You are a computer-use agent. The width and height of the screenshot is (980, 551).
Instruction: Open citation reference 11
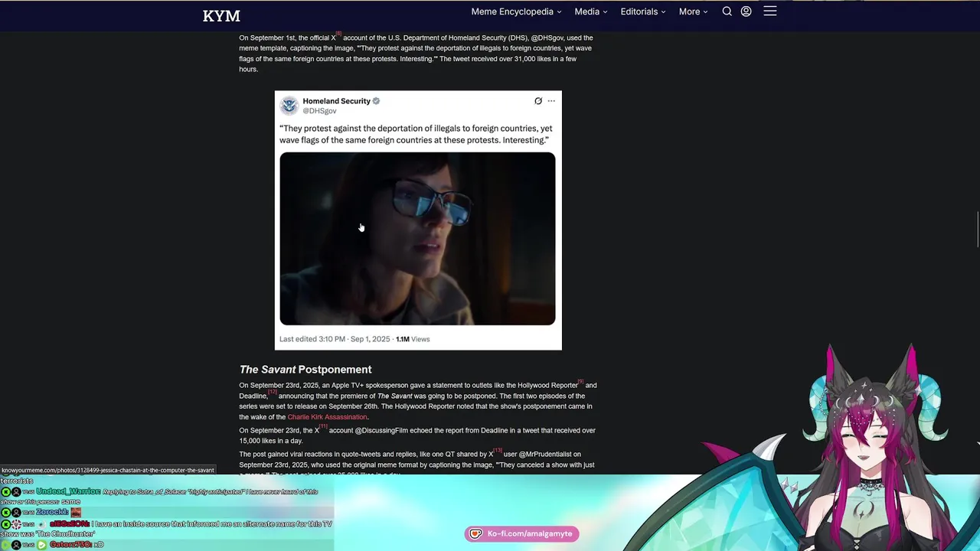coord(323,426)
